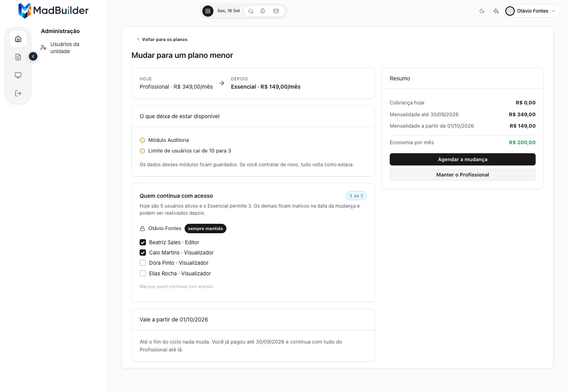The height and width of the screenshot is (392, 568).
Task: Check Dora Pinto · Visualizador checkbox
Action: pyautogui.click(x=143, y=263)
